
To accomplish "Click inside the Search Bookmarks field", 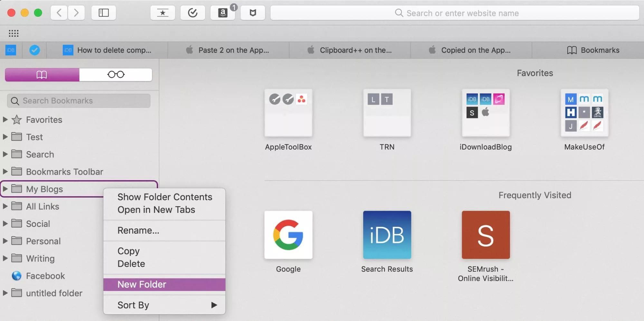I will pos(78,101).
